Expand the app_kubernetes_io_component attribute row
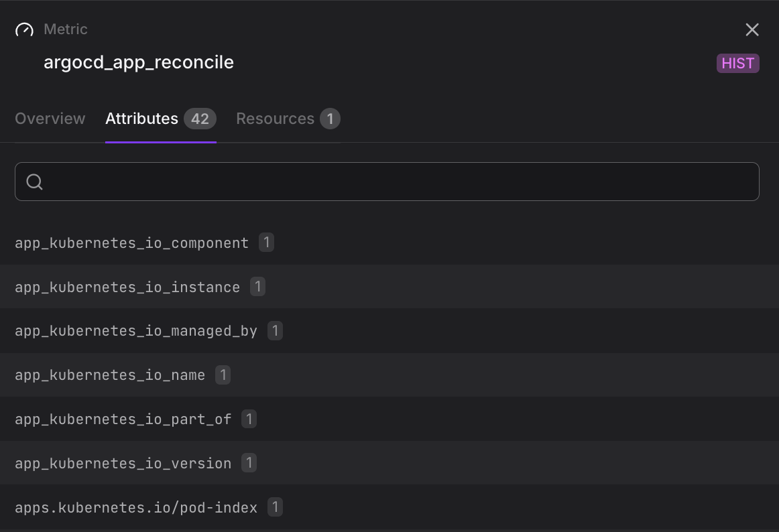 point(132,243)
